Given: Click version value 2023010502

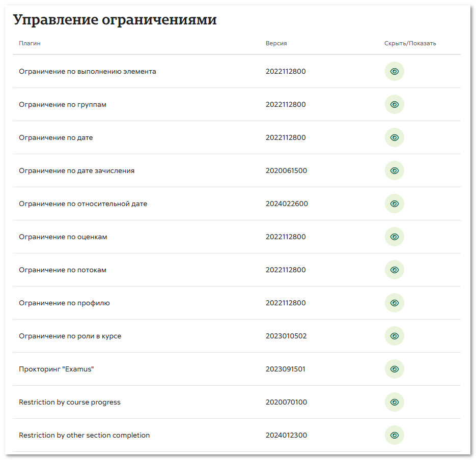Looking at the screenshot, I should [286, 336].
